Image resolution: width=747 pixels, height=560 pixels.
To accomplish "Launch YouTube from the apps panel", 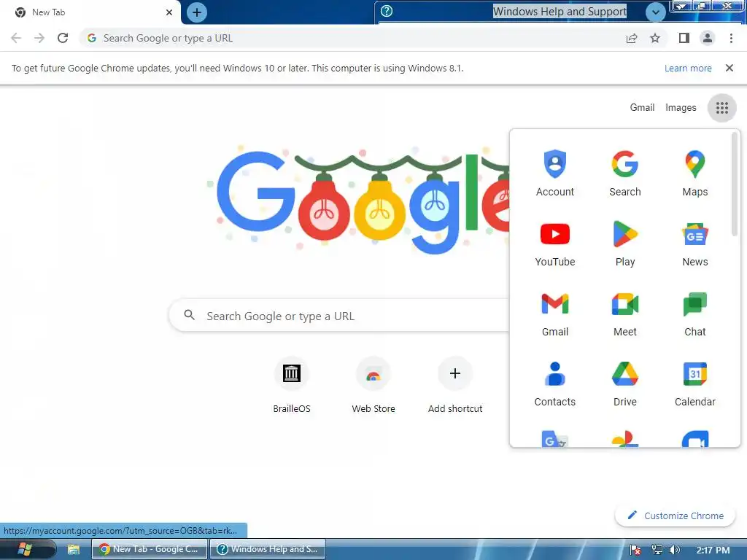I will [554, 244].
